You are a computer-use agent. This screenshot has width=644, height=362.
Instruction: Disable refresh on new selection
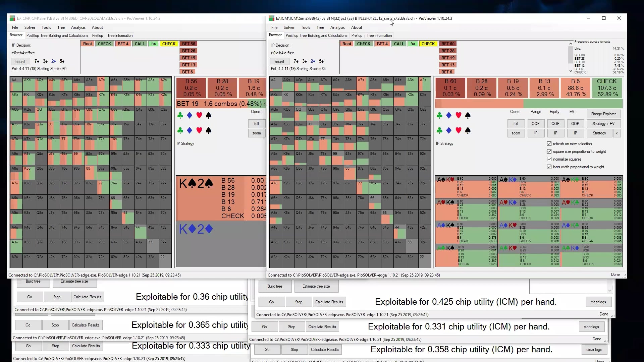(549, 143)
